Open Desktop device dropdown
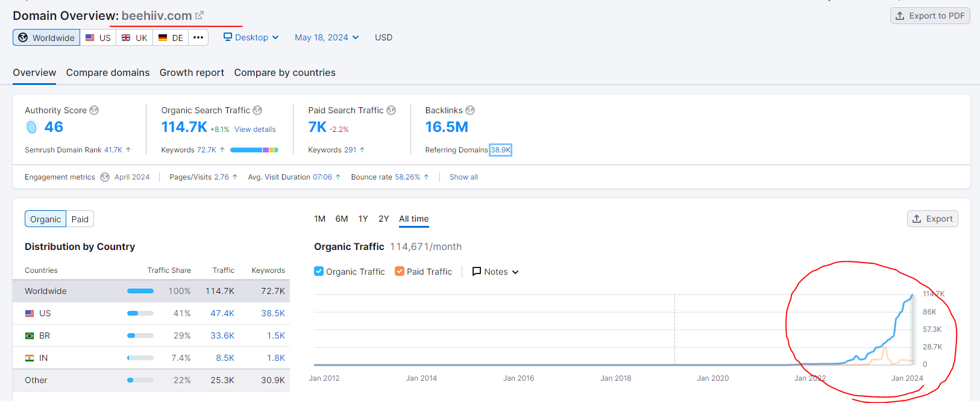 coord(251,37)
